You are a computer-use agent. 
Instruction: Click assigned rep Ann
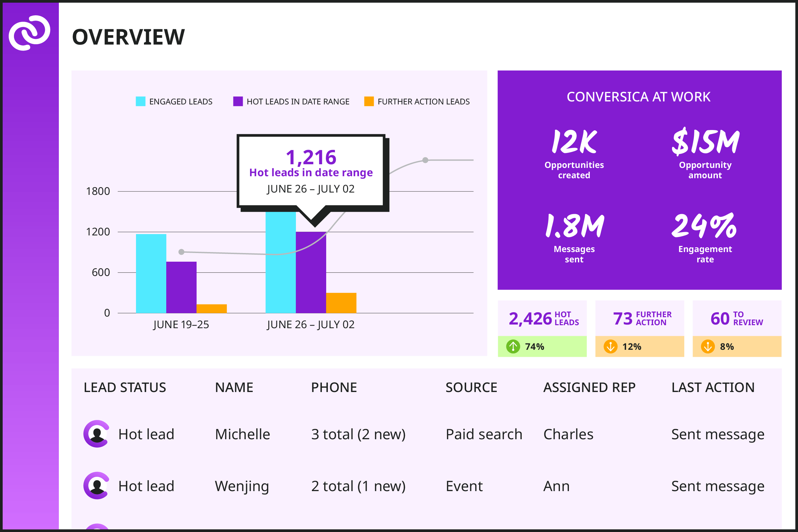point(556,486)
